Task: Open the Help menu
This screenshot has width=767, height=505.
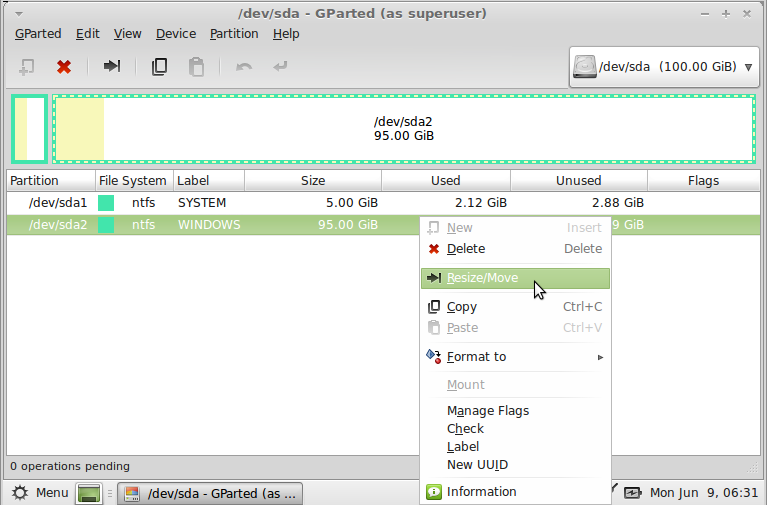Action: 286,34
